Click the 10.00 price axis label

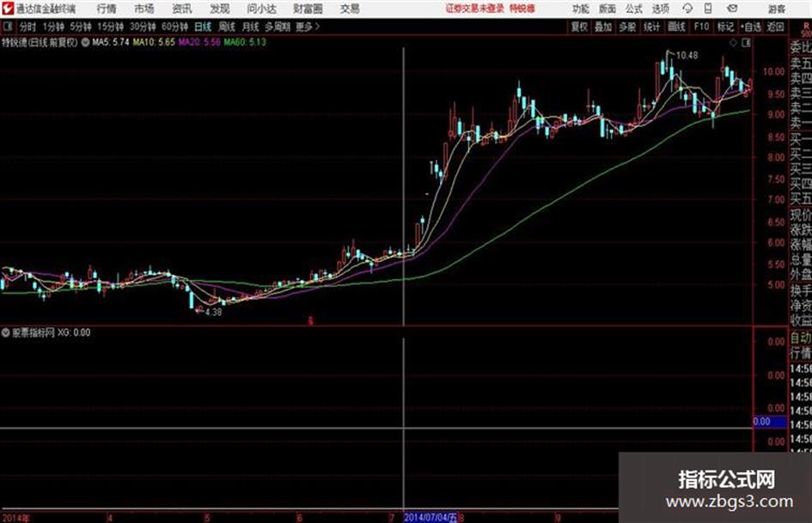773,71
